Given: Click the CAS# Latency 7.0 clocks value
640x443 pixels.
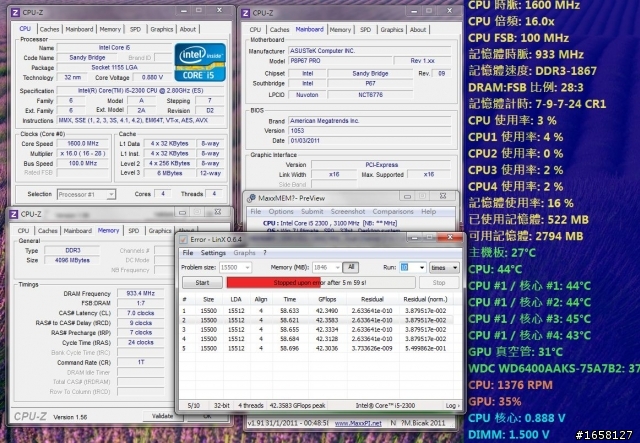Looking at the screenshot, I should pos(140,313).
